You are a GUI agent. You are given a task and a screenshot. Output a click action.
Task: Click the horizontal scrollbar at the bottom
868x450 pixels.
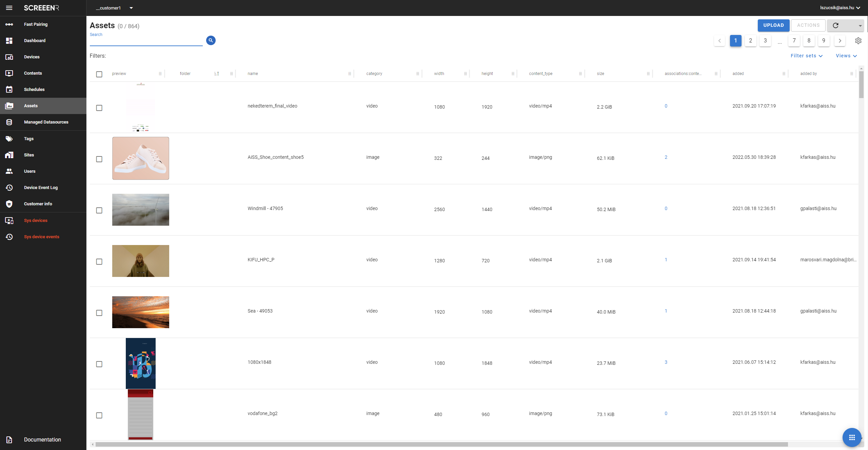click(441, 444)
